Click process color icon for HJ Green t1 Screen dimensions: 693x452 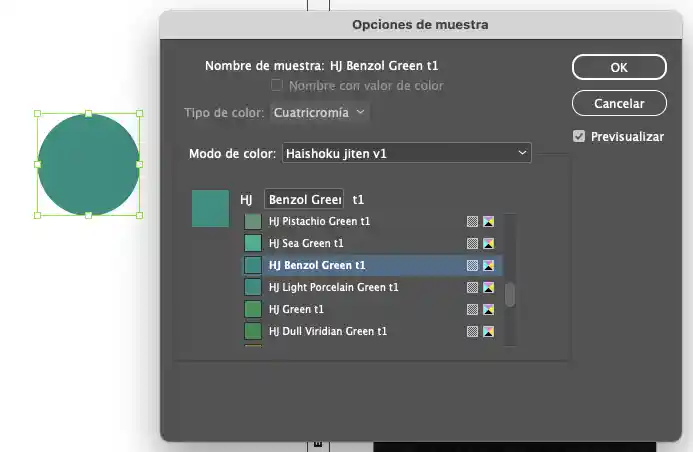coord(472,309)
